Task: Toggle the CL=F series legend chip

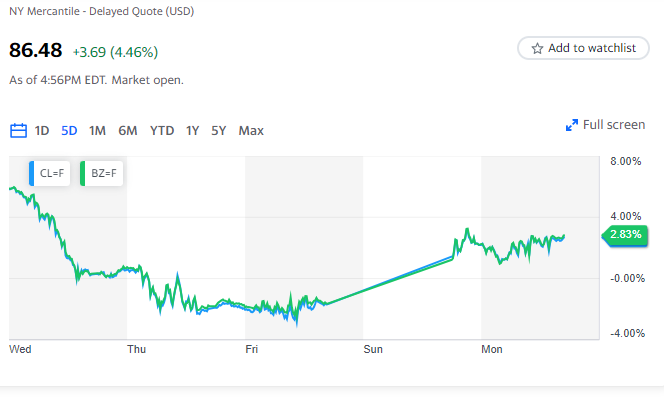Action: click(x=52, y=173)
